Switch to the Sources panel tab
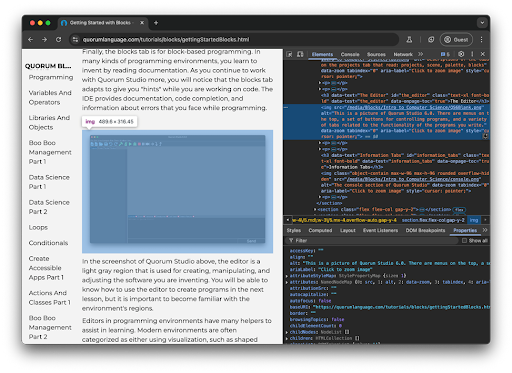Viewport: 512px width, 373px height. pyautogui.click(x=376, y=54)
